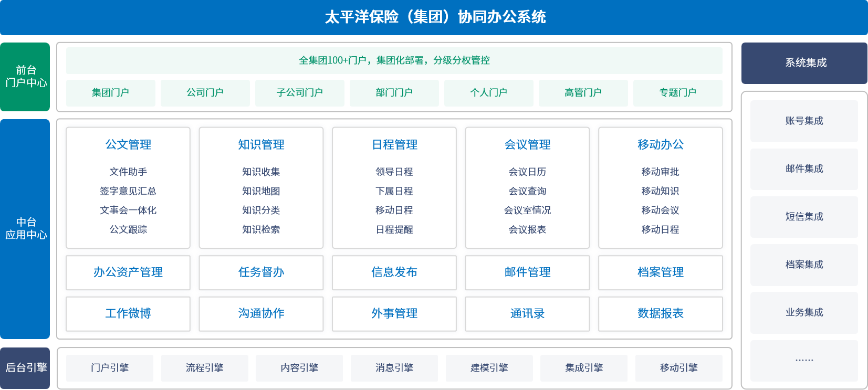Click the 部门门户 portal box
Screen dimensions: 868x390
(x=394, y=93)
